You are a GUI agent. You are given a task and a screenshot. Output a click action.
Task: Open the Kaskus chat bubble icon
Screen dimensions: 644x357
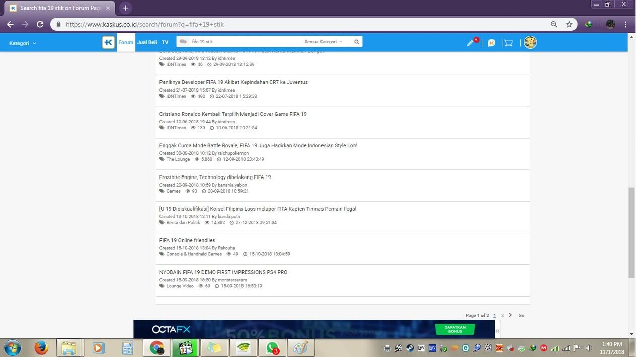pyautogui.click(x=491, y=43)
